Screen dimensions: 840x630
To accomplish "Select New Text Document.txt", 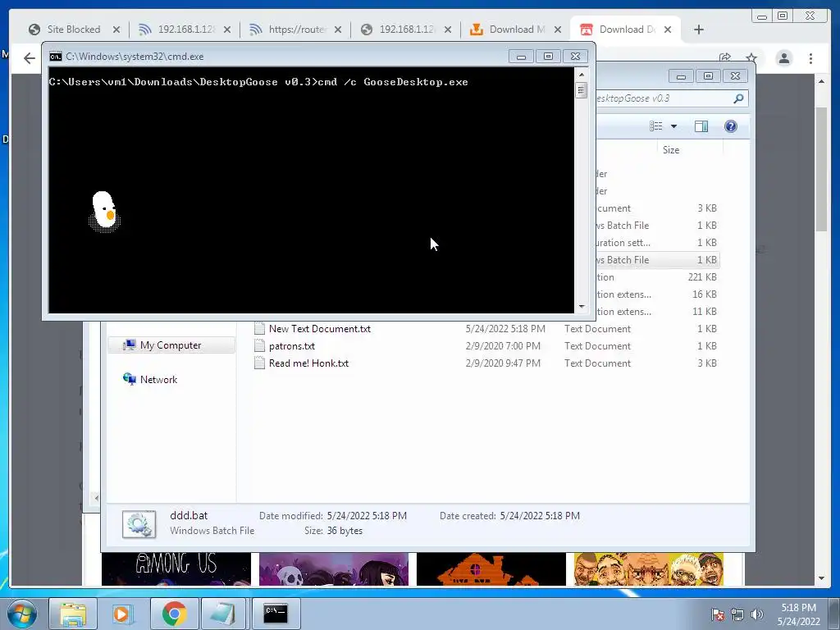I will click(319, 329).
